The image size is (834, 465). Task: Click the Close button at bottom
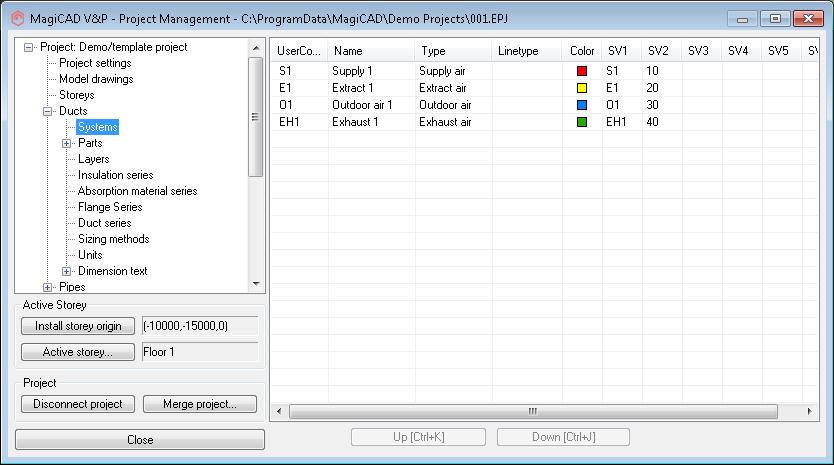point(140,439)
